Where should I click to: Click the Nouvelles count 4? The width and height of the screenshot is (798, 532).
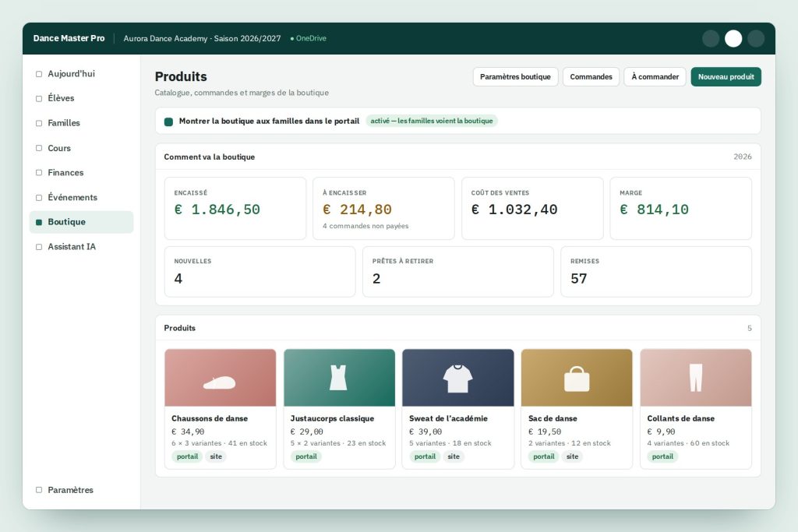pyautogui.click(x=178, y=279)
